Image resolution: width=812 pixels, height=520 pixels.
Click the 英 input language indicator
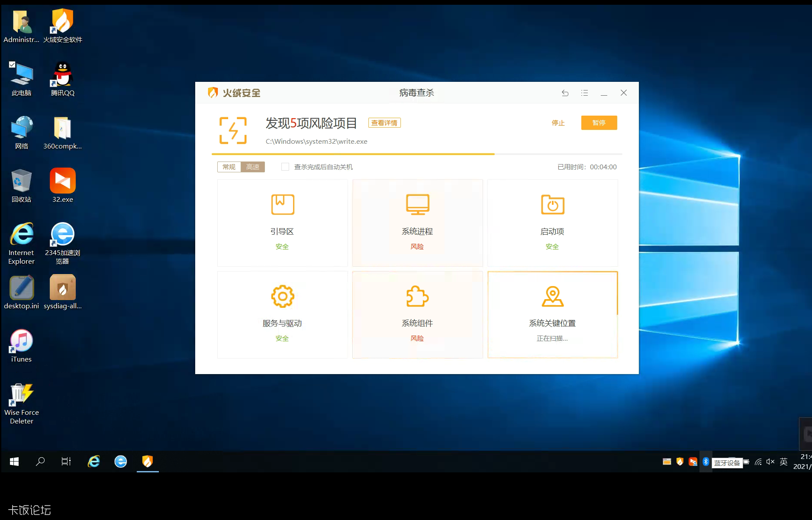(x=784, y=462)
